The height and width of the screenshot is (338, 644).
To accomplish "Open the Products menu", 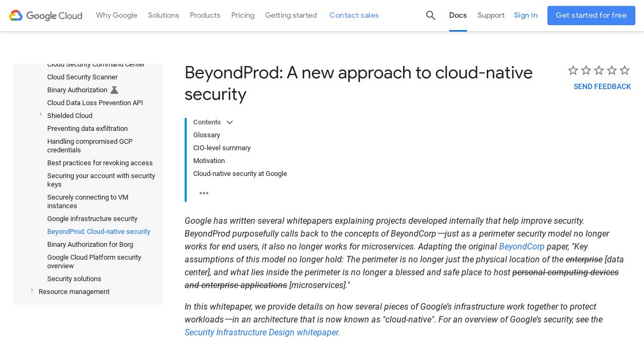I will [205, 16].
